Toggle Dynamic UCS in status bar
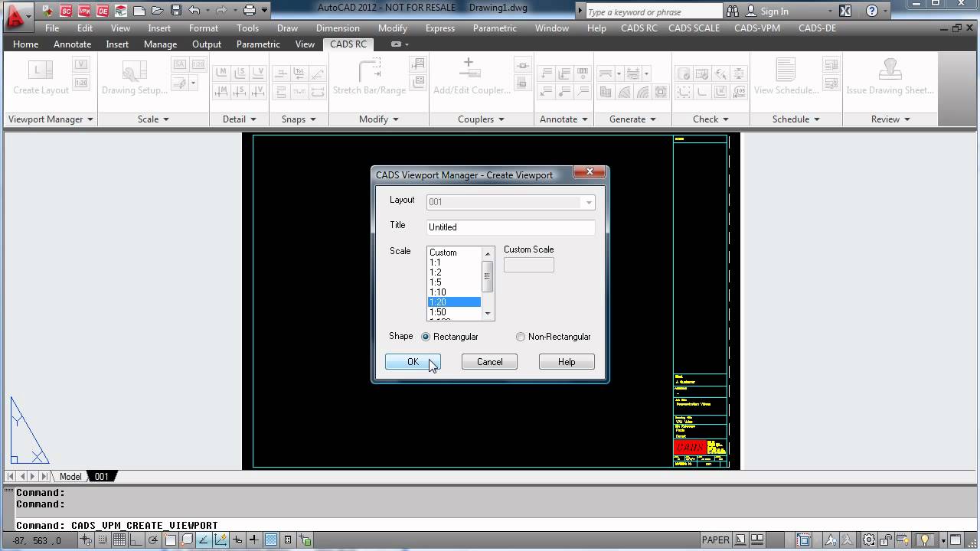Screen dimensions: 980x551 click(x=220, y=540)
